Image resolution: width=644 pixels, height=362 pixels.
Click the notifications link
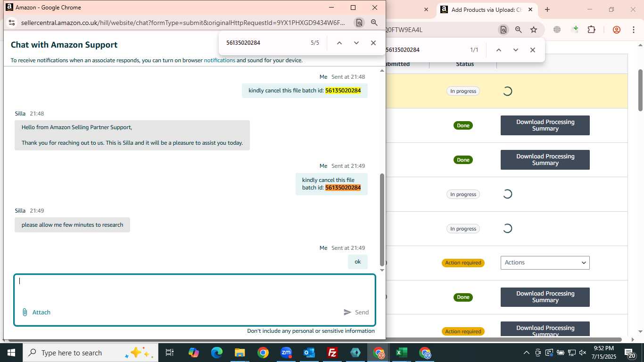[x=219, y=60]
